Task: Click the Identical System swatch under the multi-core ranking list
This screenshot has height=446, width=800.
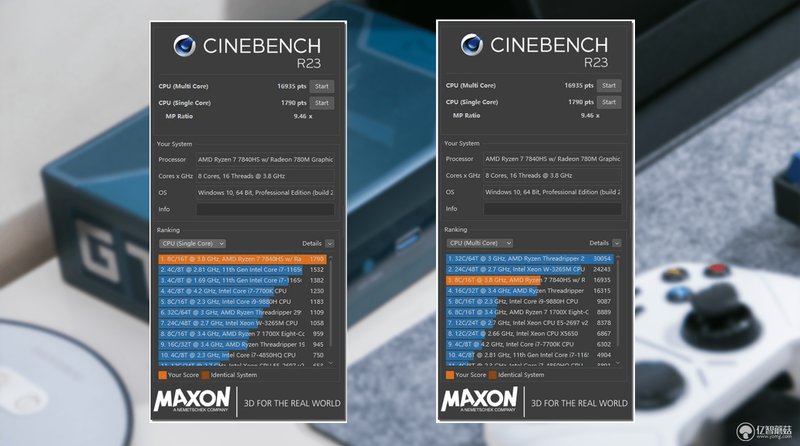Action: [x=492, y=375]
